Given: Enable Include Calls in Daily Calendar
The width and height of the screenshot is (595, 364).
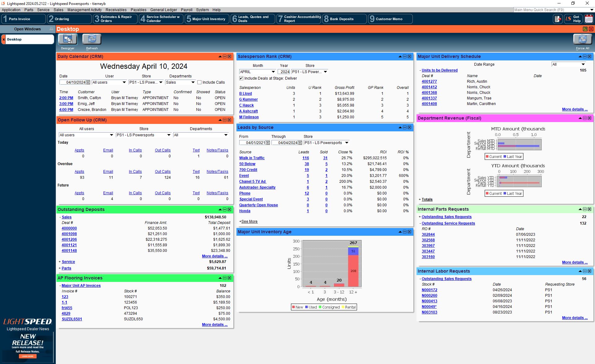Looking at the screenshot, I should click(x=200, y=82).
